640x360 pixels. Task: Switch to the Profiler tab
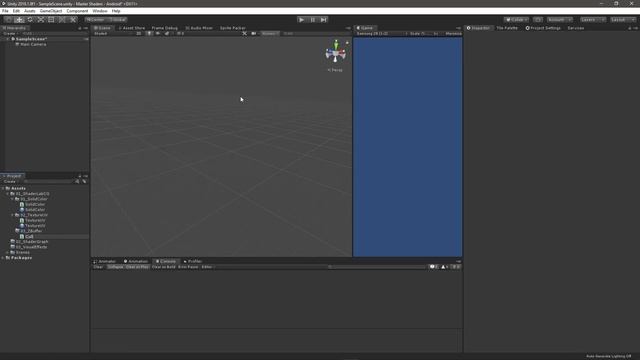coord(193,261)
